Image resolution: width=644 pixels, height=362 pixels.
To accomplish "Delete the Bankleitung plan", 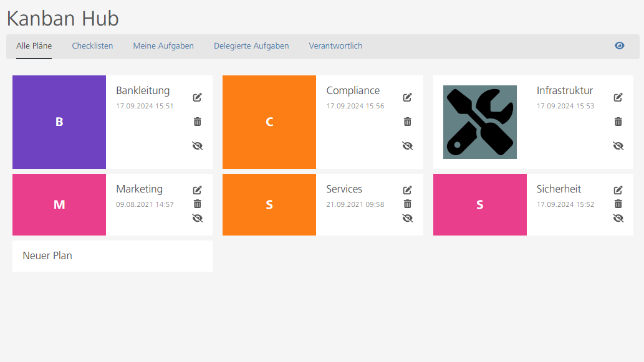I will [198, 121].
